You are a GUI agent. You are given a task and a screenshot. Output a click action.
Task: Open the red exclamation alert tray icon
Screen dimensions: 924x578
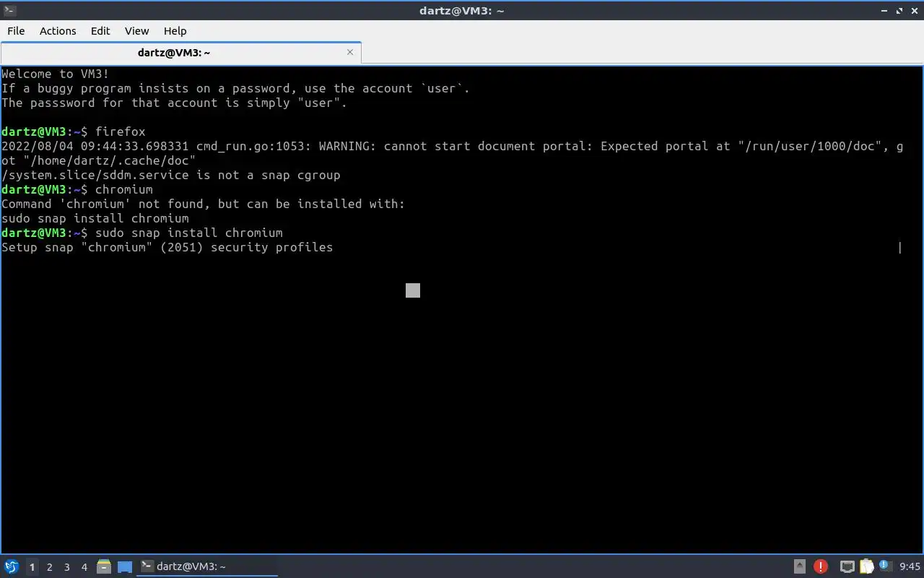coord(821,566)
